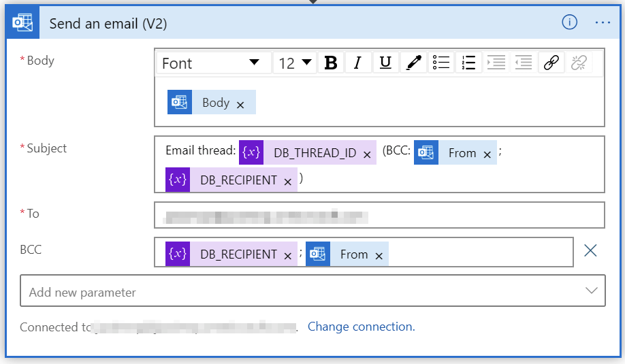Open the three-dot action menu
The image size is (625, 364).
click(x=603, y=22)
